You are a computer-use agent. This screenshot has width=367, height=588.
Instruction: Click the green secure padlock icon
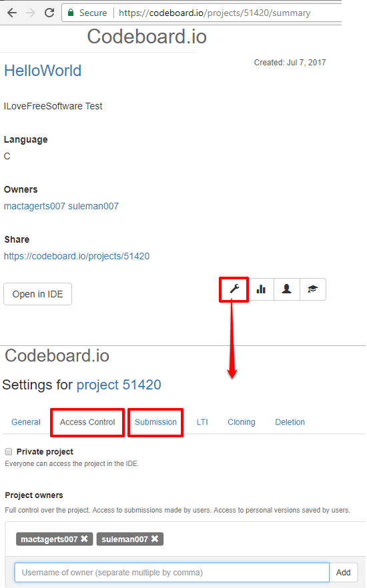71,13
